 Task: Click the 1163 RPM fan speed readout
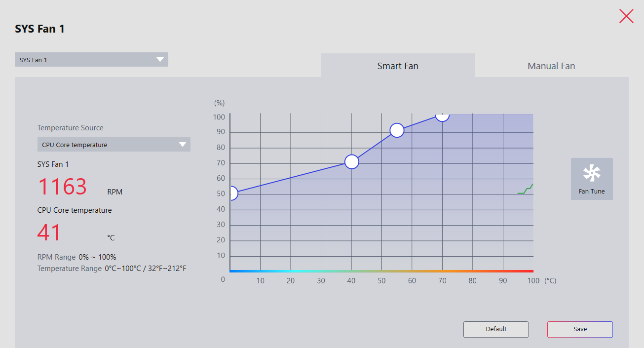(x=62, y=187)
